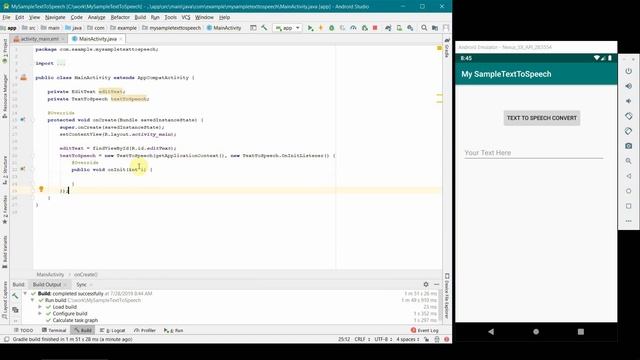Expand the folded import statements
The image size is (640, 360).
click(61, 63)
